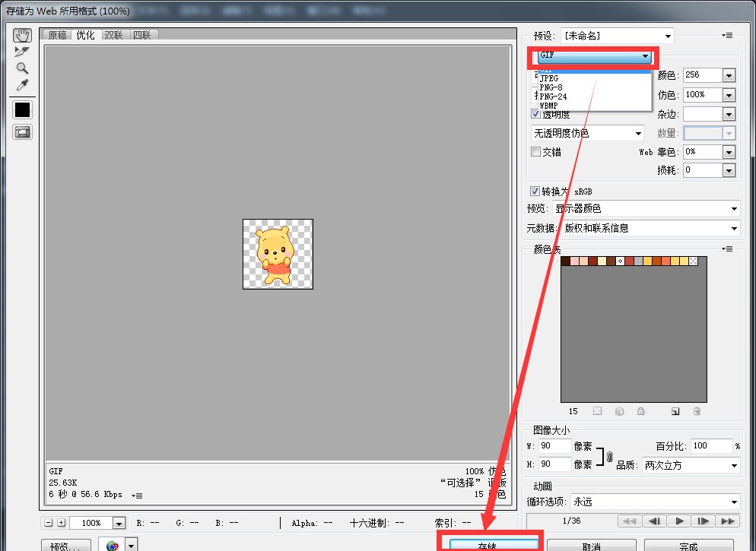Step to previous animation frame
This screenshot has width=756, height=551.
coord(654,521)
